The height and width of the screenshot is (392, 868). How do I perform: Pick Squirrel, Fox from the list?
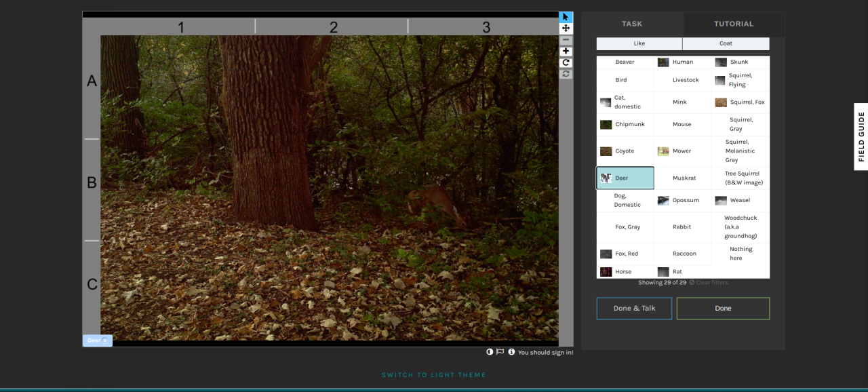741,102
